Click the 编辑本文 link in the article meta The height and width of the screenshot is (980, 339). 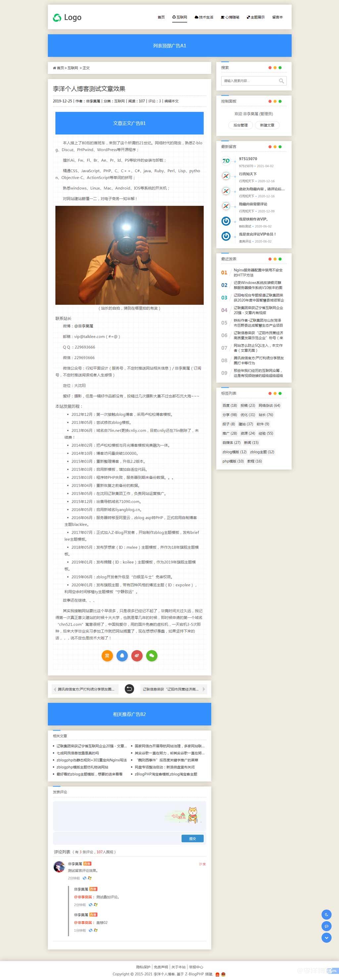coord(171,101)
